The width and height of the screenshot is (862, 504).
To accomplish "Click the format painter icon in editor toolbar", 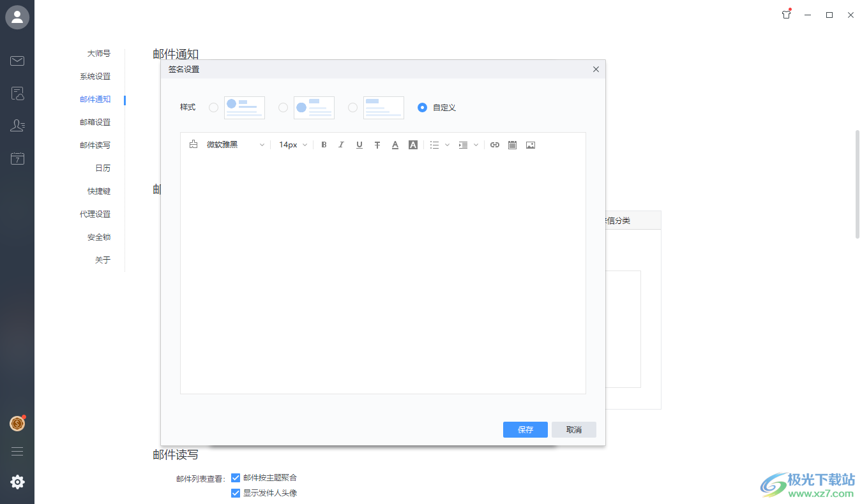I will (193, 145).
